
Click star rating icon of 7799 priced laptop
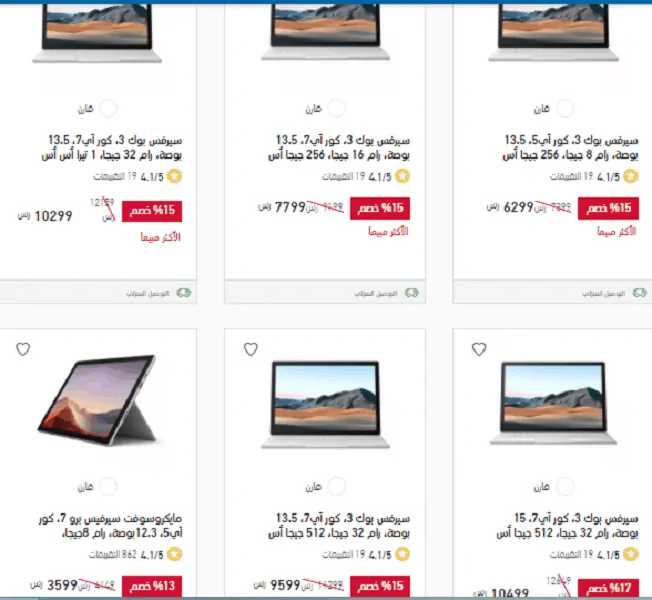pos(403,176)
